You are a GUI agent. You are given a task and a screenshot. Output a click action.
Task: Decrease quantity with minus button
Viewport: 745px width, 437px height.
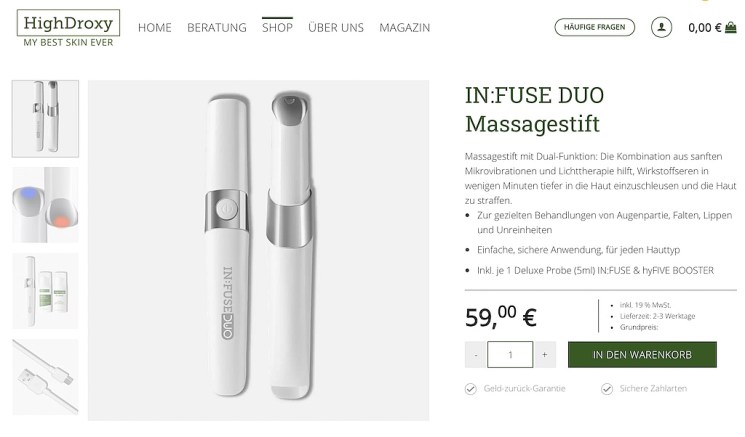[x=476, y=354]
